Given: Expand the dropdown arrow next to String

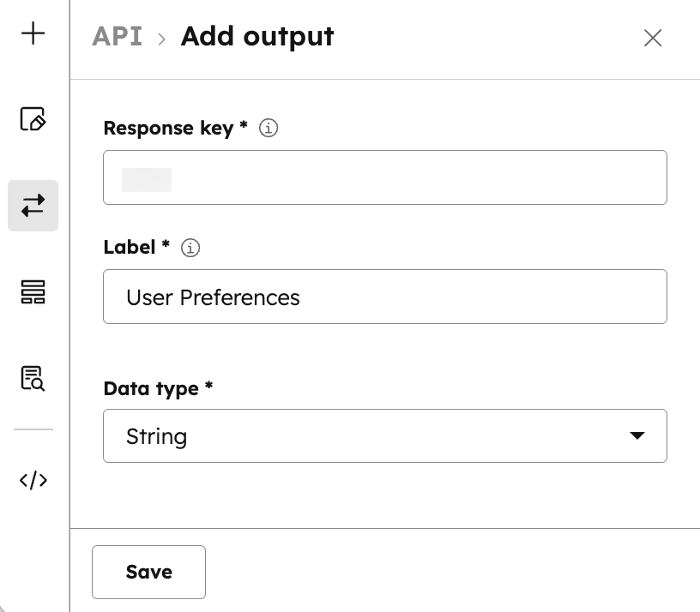Looking at the screenshot, I should pyautogui.click(x=637, y=436).
